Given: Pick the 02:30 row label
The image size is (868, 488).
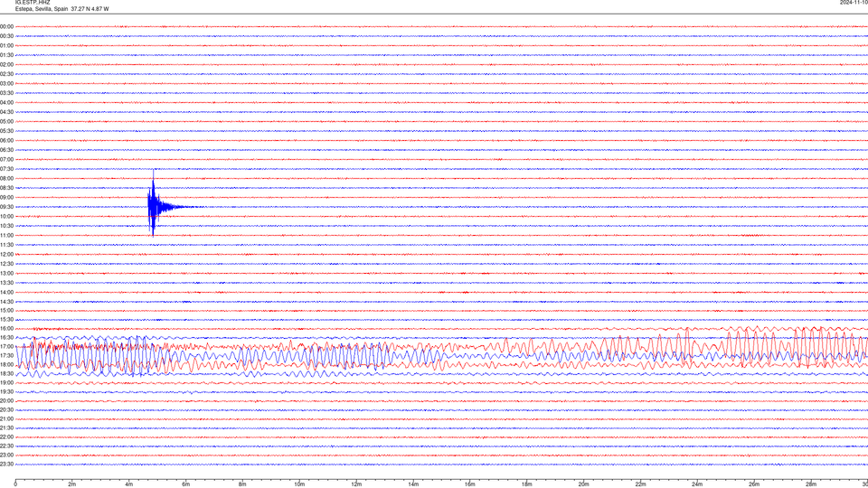Looking at the screenshot, I should pyautogui.click(x=6, y=73).
